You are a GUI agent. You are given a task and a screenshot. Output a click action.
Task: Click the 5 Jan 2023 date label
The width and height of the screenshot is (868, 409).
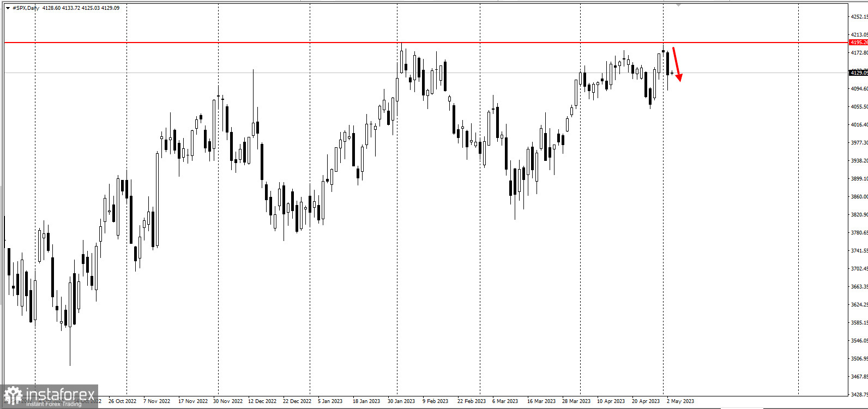(x=330, y=401)
